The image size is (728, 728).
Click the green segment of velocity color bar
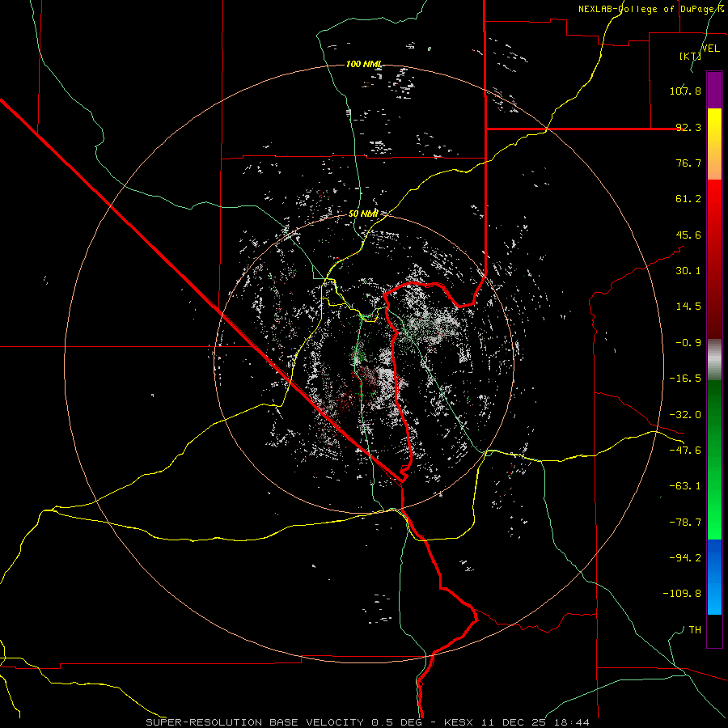tap(714, 459)
